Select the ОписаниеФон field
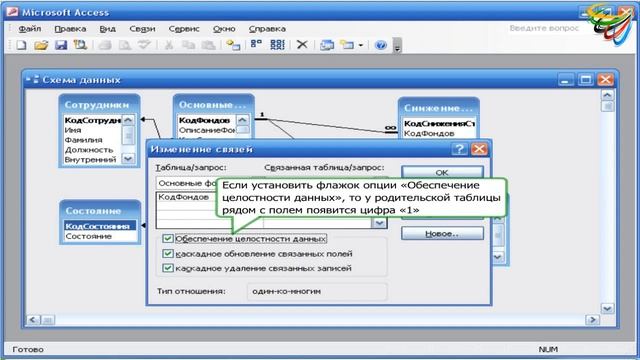This screenshot has height=360, width=640. click(x=207, y=130)
